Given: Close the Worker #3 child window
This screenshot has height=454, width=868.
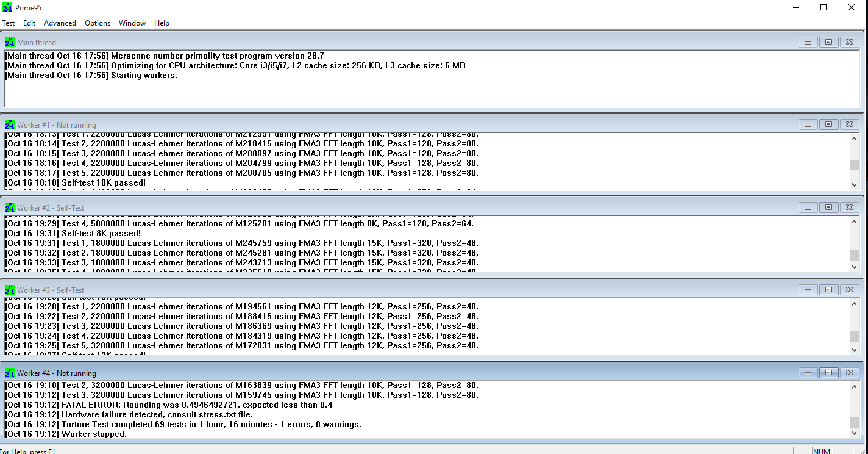Looking at the screenshot, I should click(849, 290).
